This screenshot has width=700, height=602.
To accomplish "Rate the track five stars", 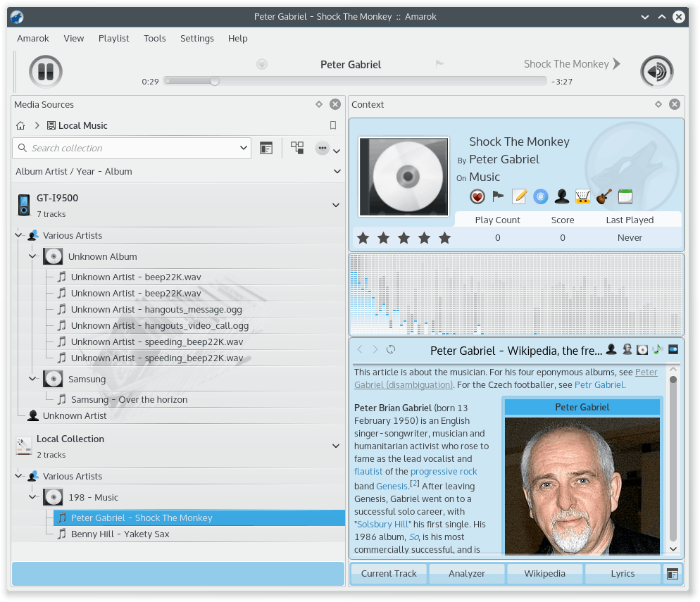I will coord(444,238).
